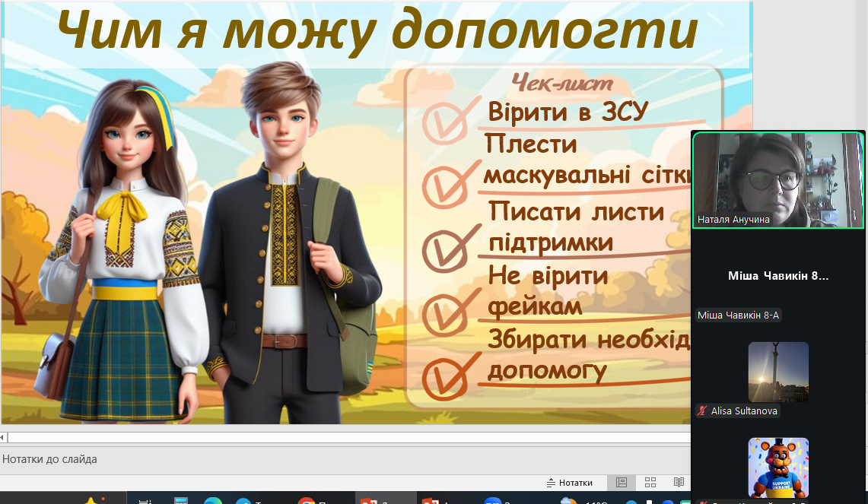Switch to Reading view icon

click(x=679, y=483)
